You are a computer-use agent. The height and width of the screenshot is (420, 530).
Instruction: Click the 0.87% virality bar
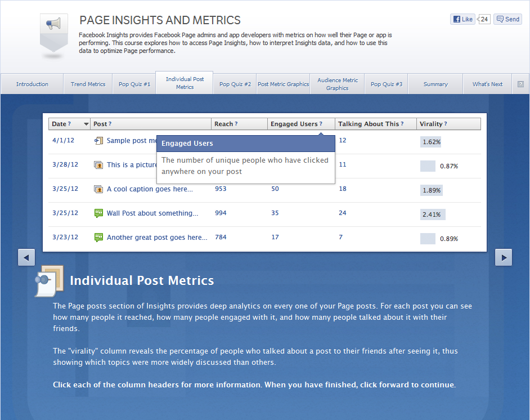click(x=428, y=166)
